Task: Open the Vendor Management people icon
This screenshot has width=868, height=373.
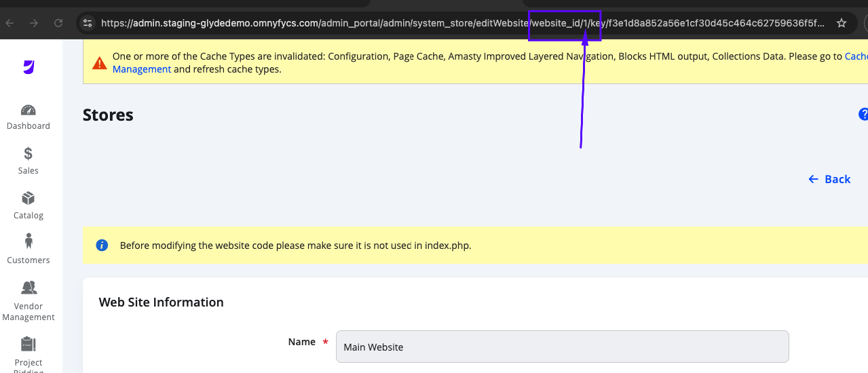Action: (x=29, y=288)
